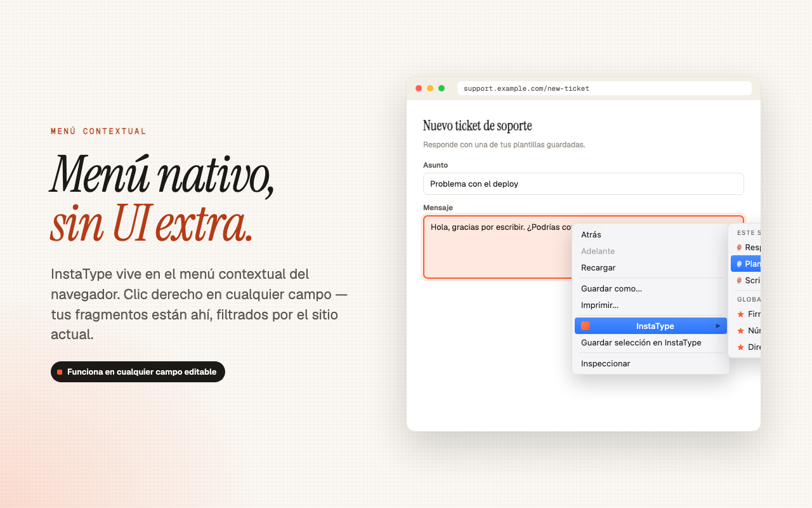Click the orange dot in the 'Funciona' badge
The image size is (812, 508).
(60, 372)
